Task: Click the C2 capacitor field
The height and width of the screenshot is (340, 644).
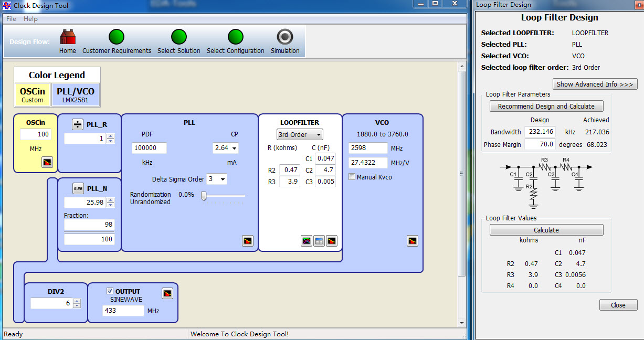Action: pyautogui.click(x=325, y=170)
